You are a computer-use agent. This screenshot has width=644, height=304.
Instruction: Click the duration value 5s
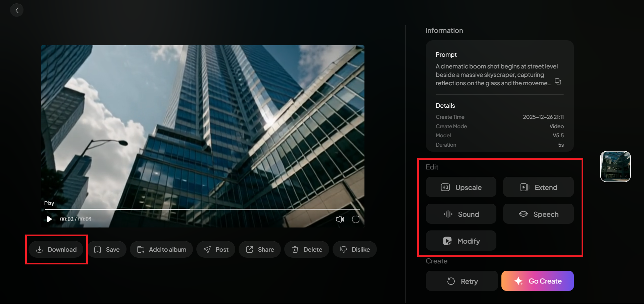pyautogui.click(x=561, y=145)
